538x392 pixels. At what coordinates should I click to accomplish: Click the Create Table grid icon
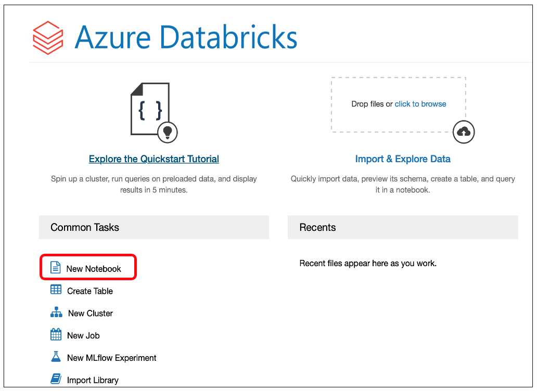pyautogui.click(x=56, y=290)
